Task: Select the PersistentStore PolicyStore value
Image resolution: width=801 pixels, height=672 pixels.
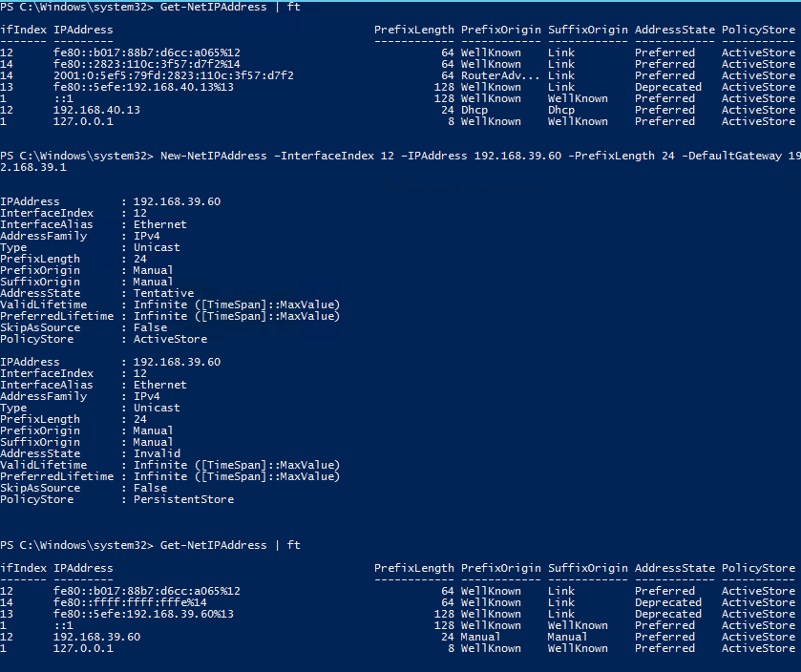Action: pyautogui.click(x=183, y=499)
